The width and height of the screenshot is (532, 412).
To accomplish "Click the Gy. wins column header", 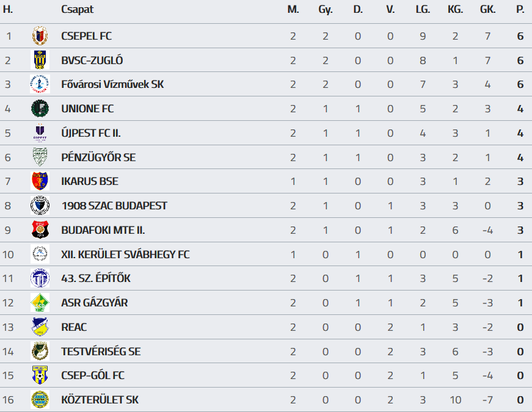I will click(325, 10).
